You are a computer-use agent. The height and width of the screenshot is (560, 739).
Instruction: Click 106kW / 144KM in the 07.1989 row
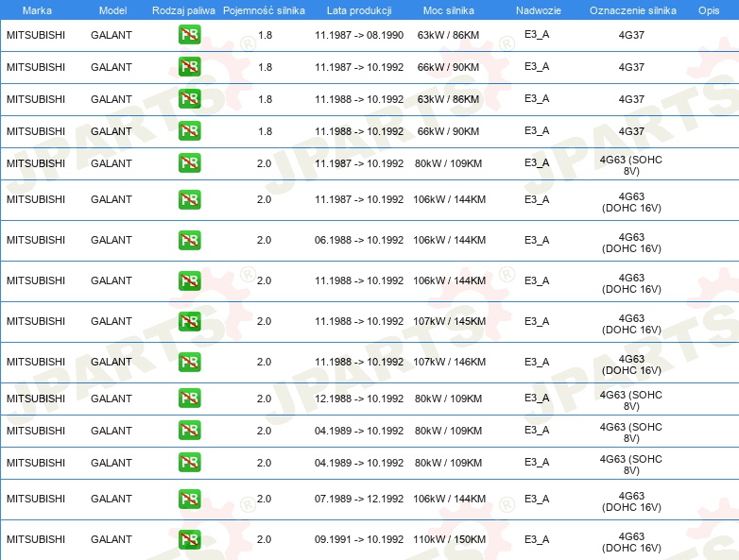(x=449, y=499)
